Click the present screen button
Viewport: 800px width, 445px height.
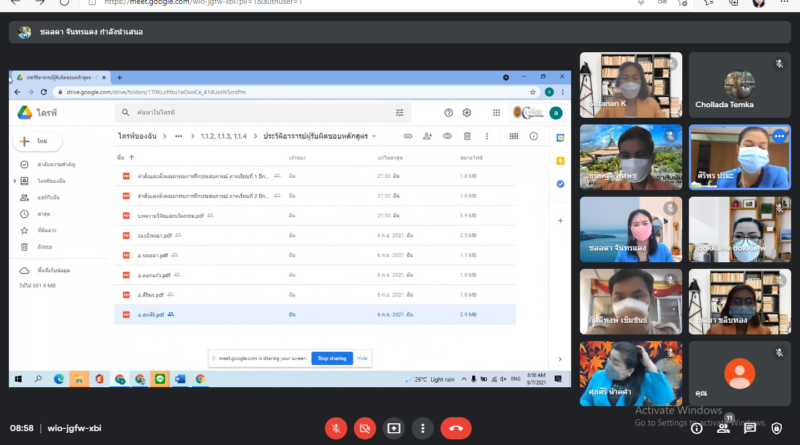pyautogui.click(x=394, y=428)
